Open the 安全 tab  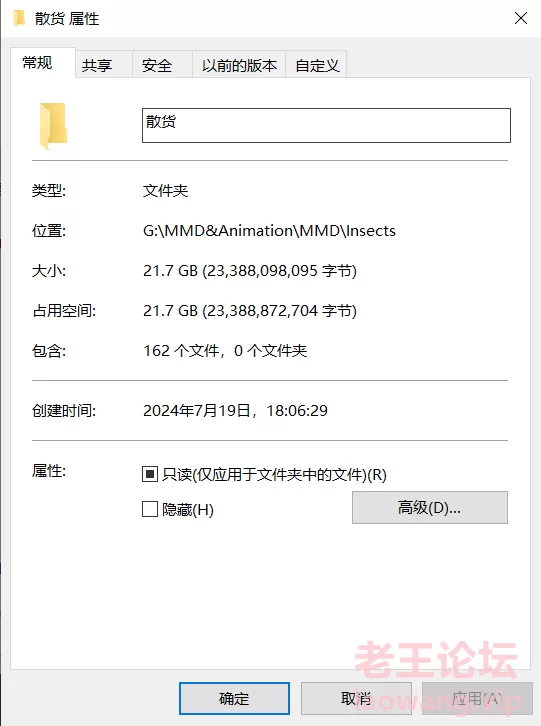pyautogui.click(x=157, y=65)
